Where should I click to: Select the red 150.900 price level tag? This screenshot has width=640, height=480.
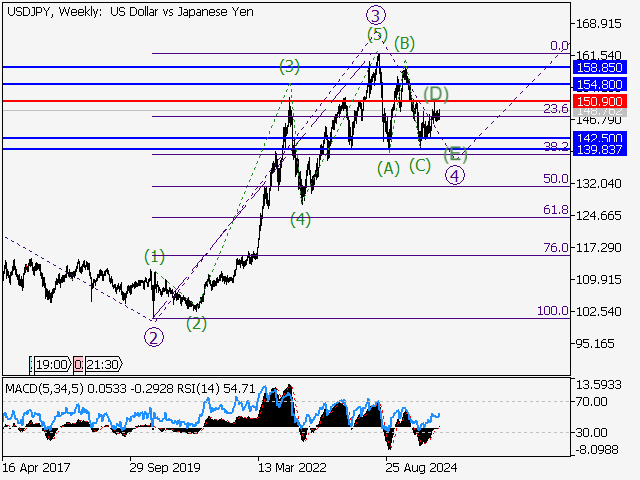click(x=601, y=102)
